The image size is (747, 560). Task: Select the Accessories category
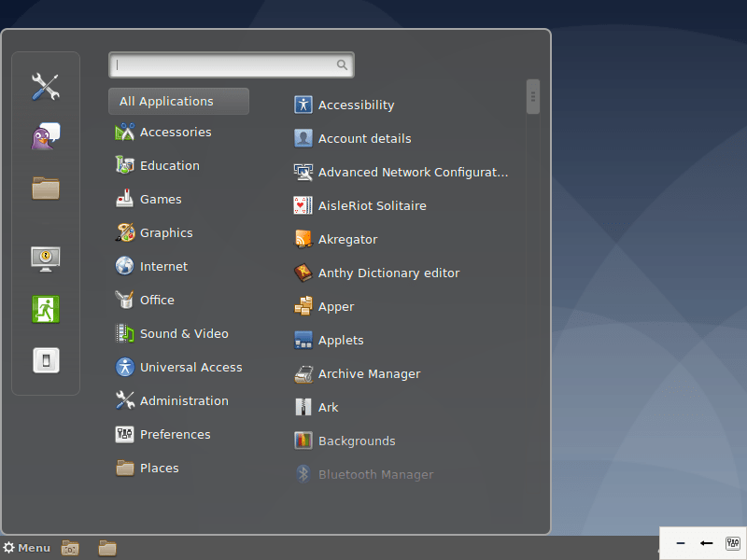point(177,132)
